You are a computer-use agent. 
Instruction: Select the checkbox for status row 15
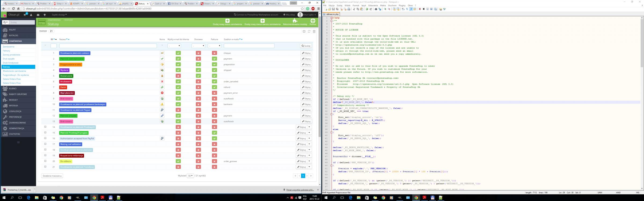45,132
